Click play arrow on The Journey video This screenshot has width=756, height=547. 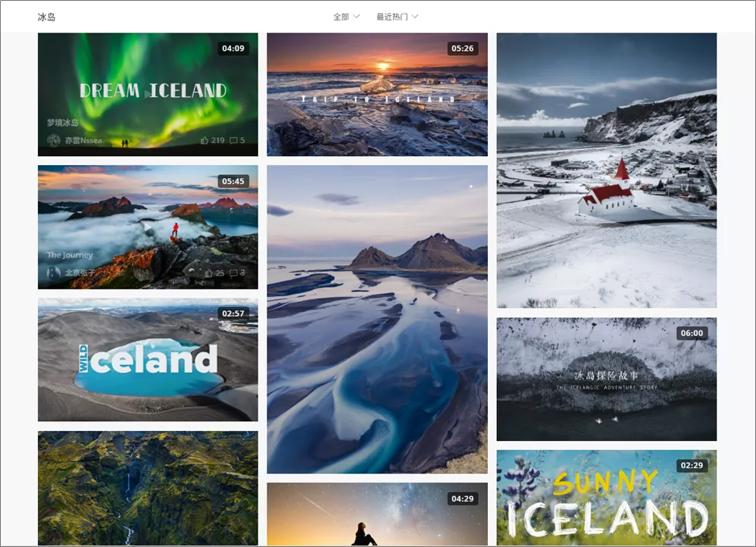[x=148, y=227]
